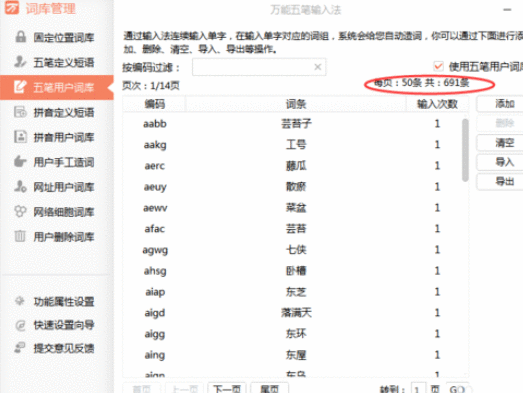Select the row with code aiap

coord(293,292)
